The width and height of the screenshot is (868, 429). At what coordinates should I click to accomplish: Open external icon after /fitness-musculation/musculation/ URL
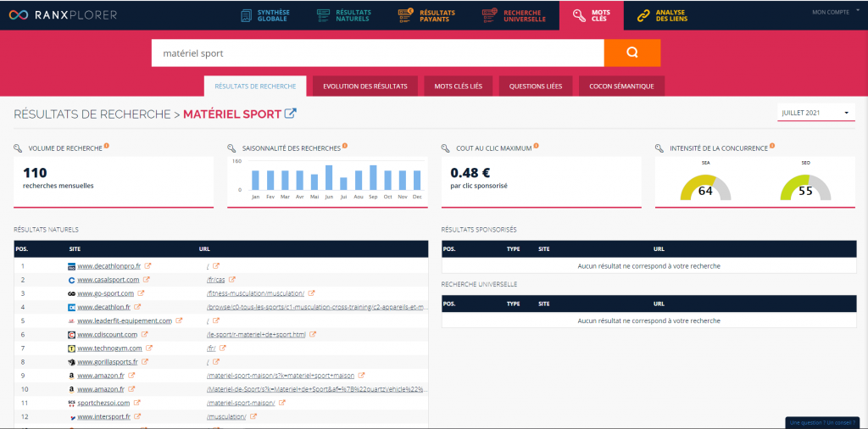click(x=312, y=292)
